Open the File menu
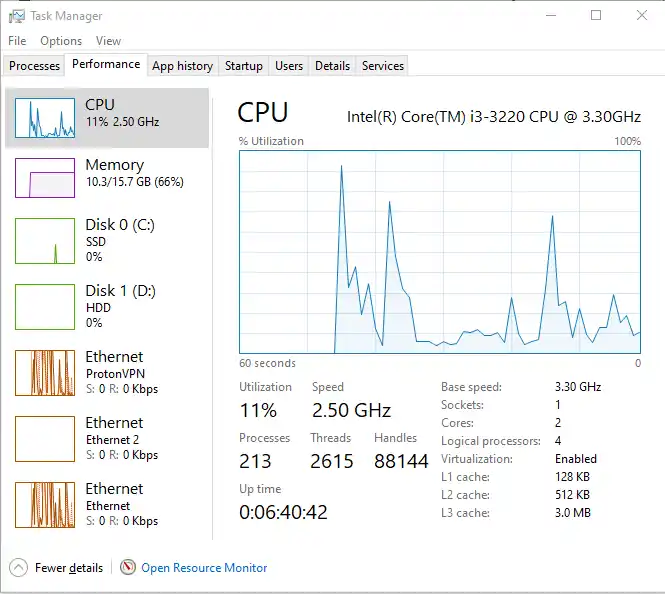Screen dimensions: 665x594 point(17,41)
